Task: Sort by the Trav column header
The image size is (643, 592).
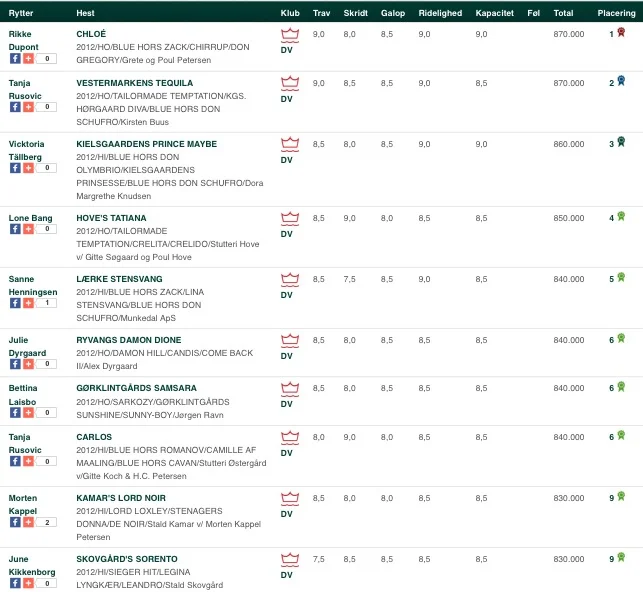Action: coord(322,13)
